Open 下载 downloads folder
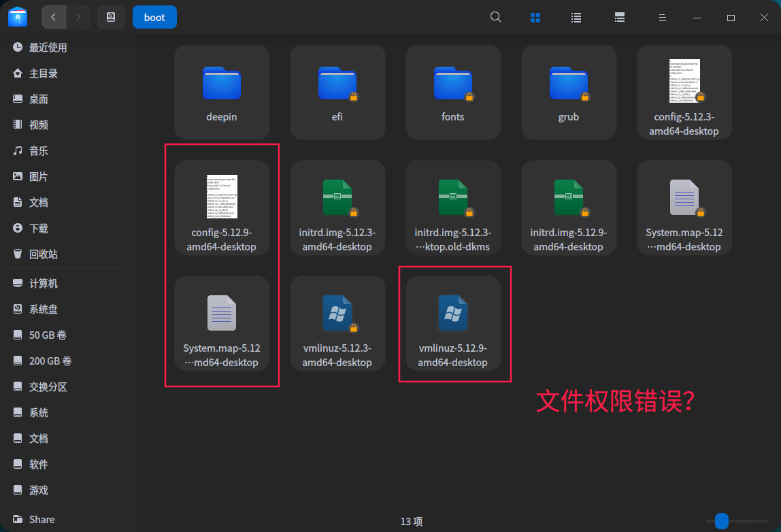 [x=65, y=229]
